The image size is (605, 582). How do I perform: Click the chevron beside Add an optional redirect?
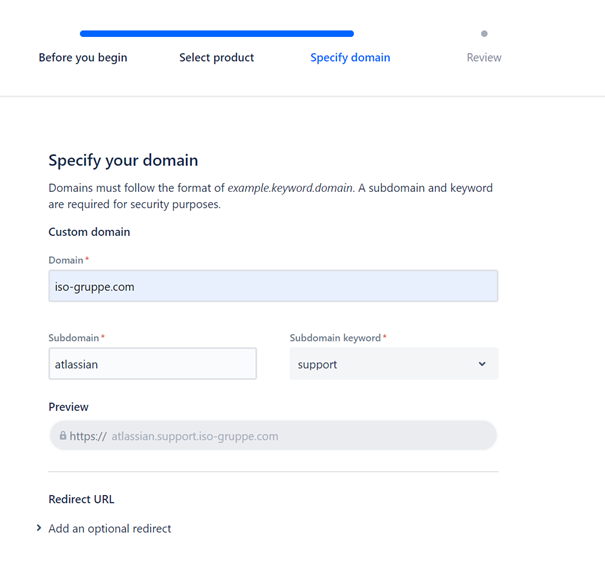tap(39, 528)
